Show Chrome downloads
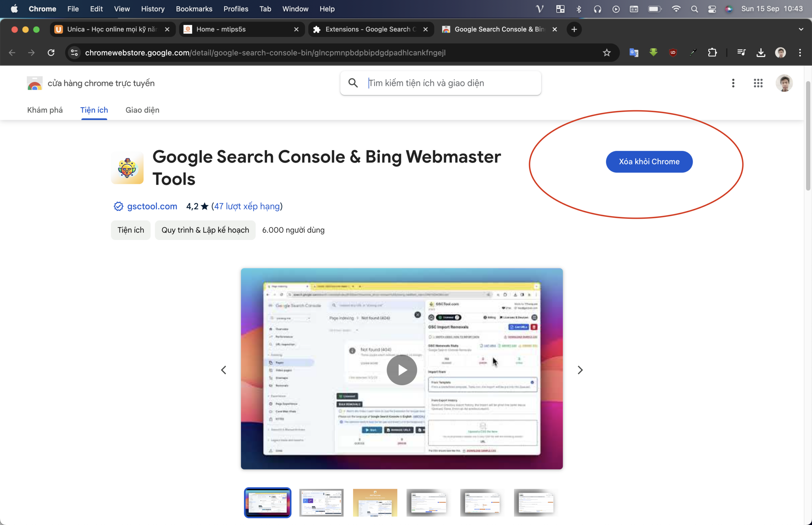Screen dimensions: 812x525 pyautogui.click(x=761, y=53)
